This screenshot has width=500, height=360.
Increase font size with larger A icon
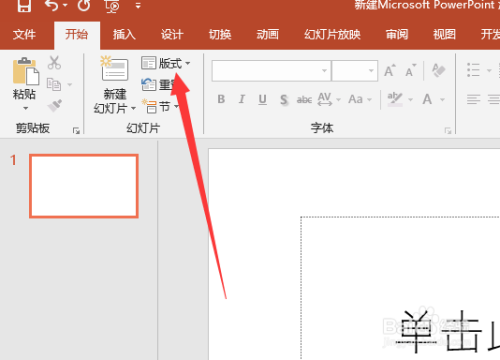390,71
